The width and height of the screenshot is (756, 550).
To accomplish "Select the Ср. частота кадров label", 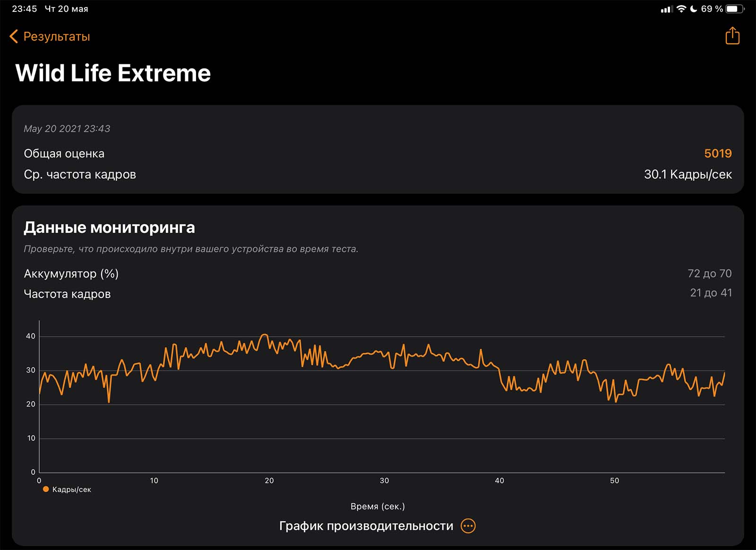I will (x=80, y=175).
